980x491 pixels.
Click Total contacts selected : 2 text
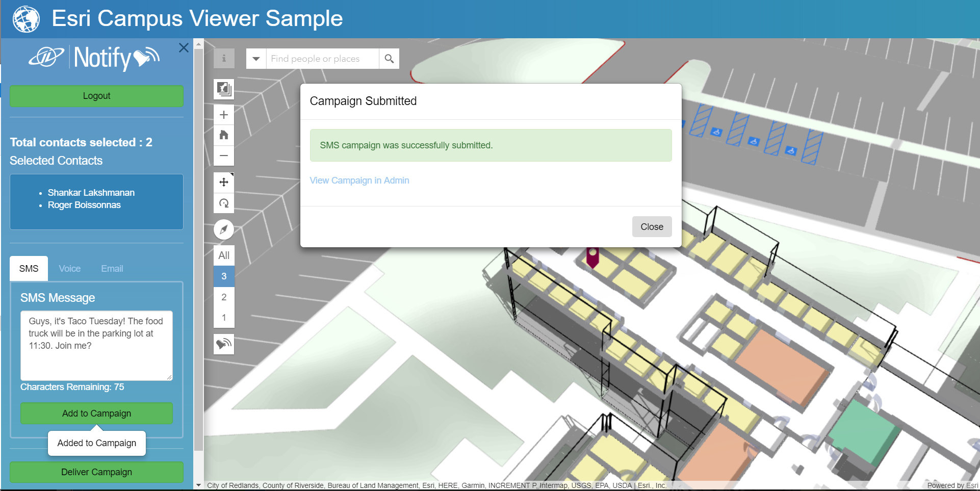pyautogui.click(x=81, y=142)
